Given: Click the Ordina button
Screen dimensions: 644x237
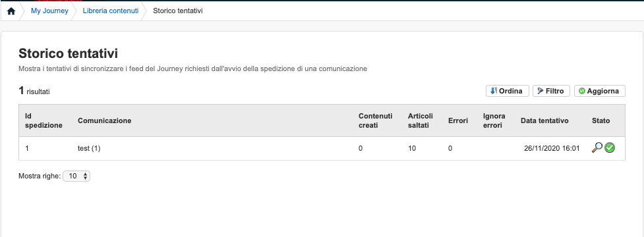Looking at the screenshot, I should (507, 91).
